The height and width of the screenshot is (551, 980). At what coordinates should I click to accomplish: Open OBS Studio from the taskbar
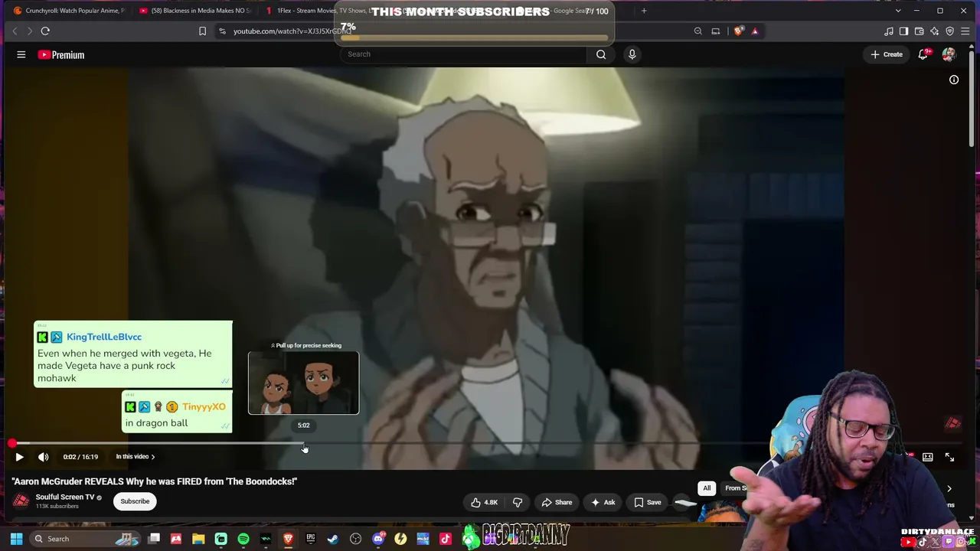(x=355, y=539)
